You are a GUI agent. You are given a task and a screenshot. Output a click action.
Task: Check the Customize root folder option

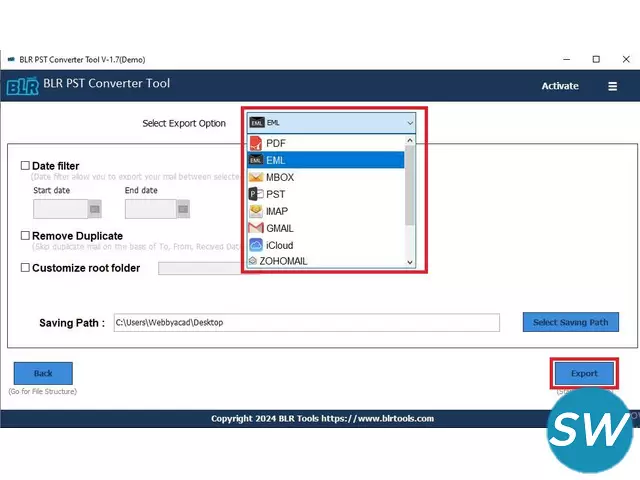(26, 268)
